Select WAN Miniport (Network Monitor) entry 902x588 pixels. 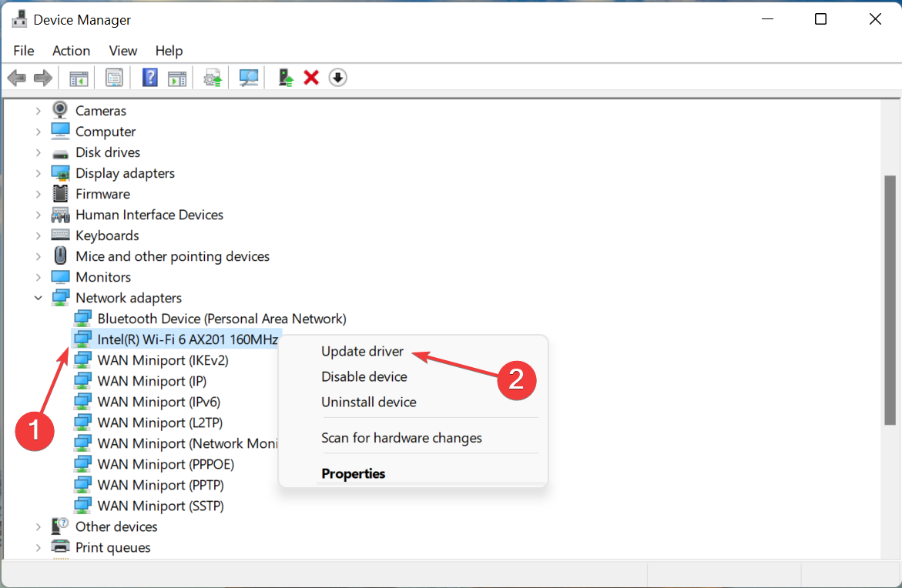point(187,443)
